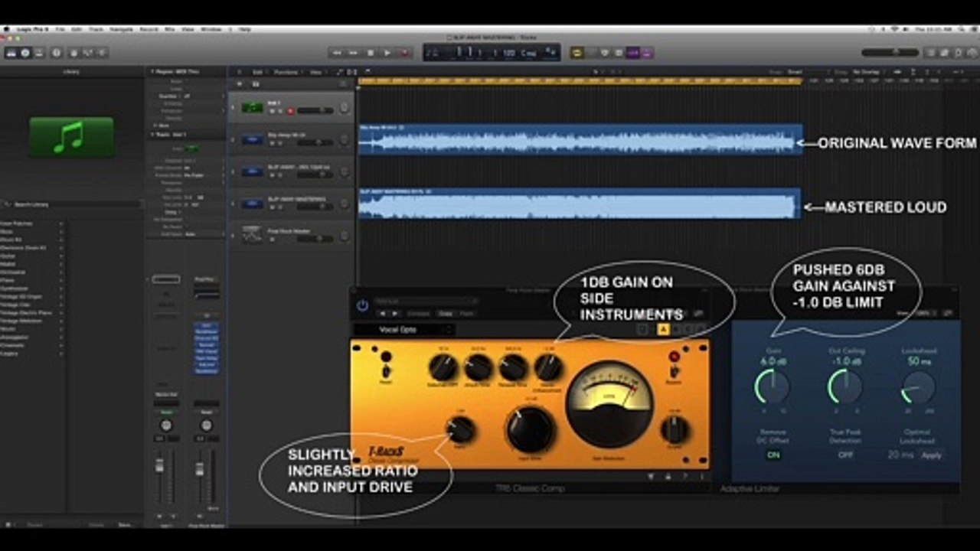
Task: Click Apply for optimal lookahead
Action: coord(931,455)
